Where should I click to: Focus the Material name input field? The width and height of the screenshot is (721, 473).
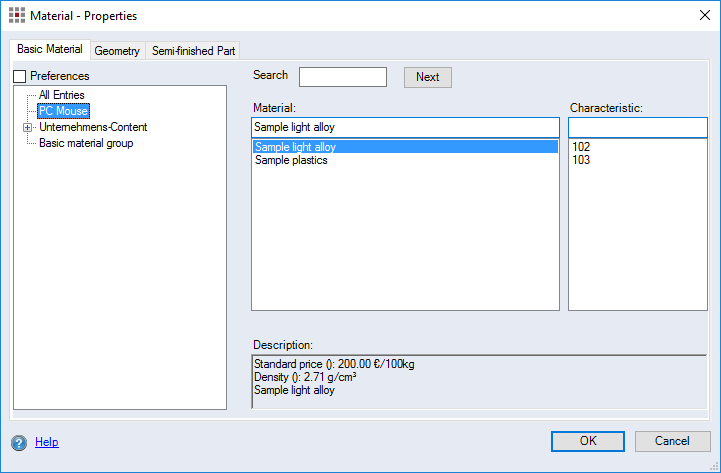click(405, 127)
